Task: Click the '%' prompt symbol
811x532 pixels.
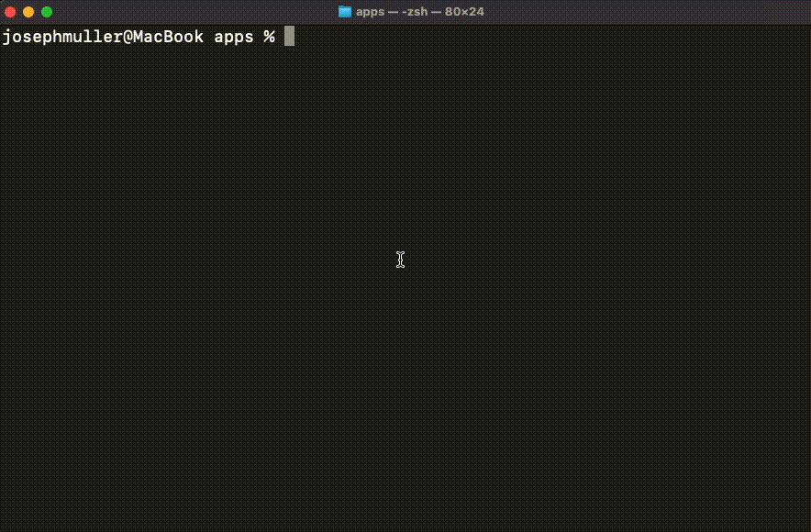Action: [270, 37]
